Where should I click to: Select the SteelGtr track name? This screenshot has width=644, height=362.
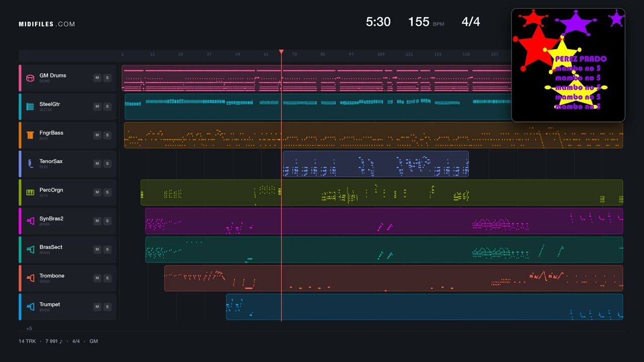click(50, 104)
